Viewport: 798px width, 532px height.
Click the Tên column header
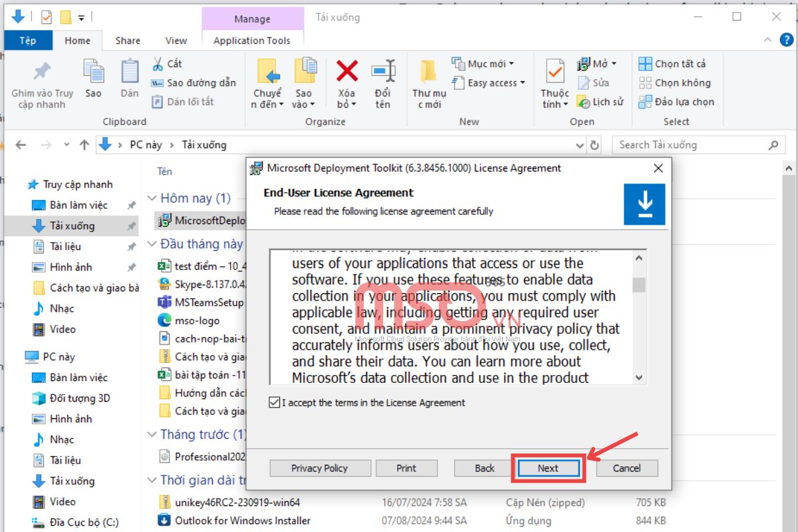coord(165,172)
